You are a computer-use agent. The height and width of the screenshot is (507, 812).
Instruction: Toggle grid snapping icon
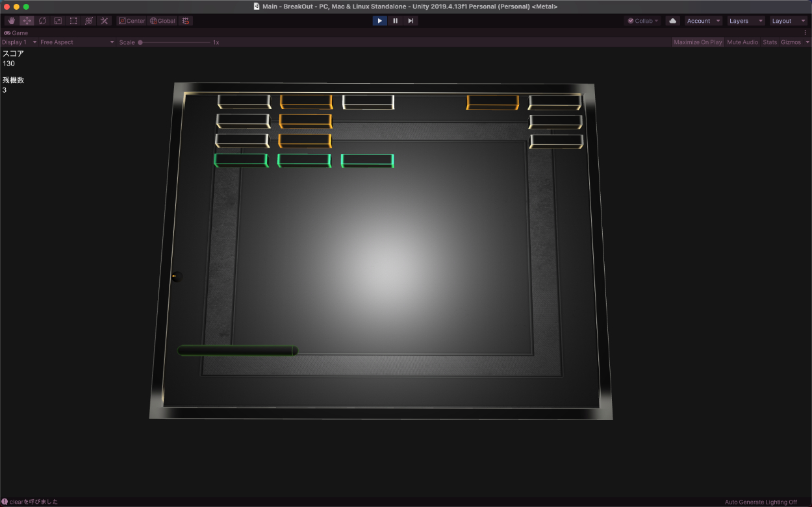(185, 21)
